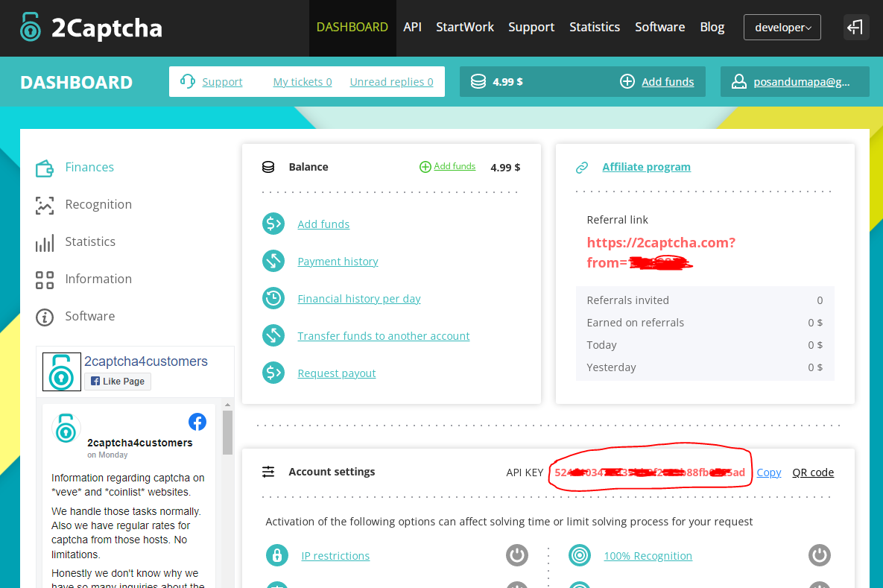Select Statistics in the sidebar
Screen dimensions: 883x588
[90, 241]
